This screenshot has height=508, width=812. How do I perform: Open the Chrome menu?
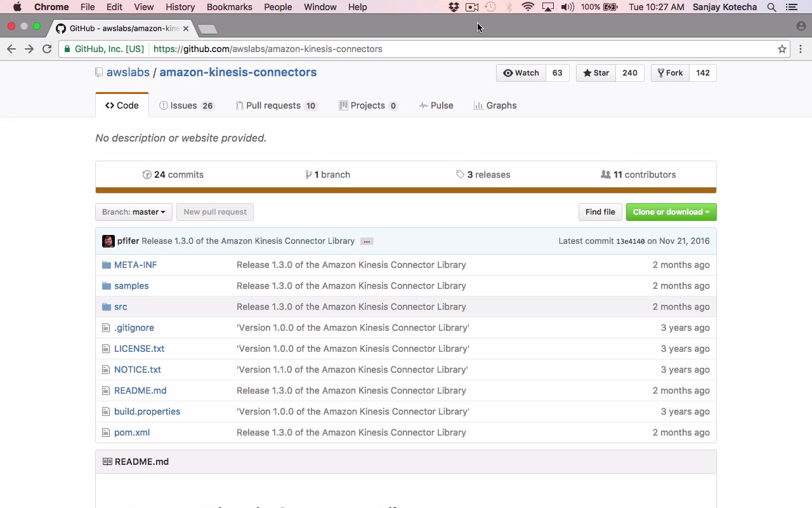point(51,7)
